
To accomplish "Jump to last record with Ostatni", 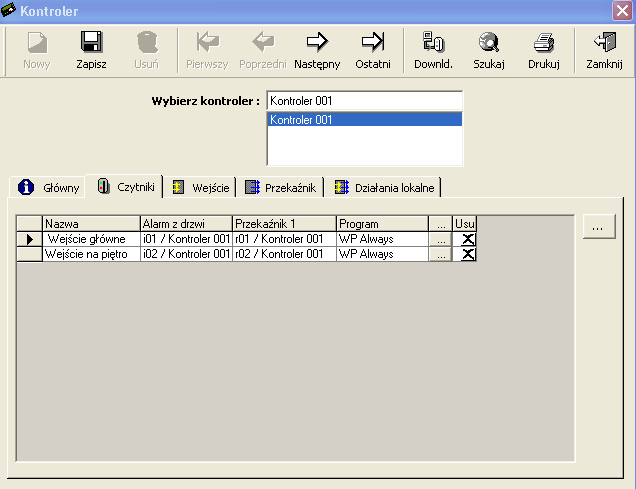I will [373, 42].
